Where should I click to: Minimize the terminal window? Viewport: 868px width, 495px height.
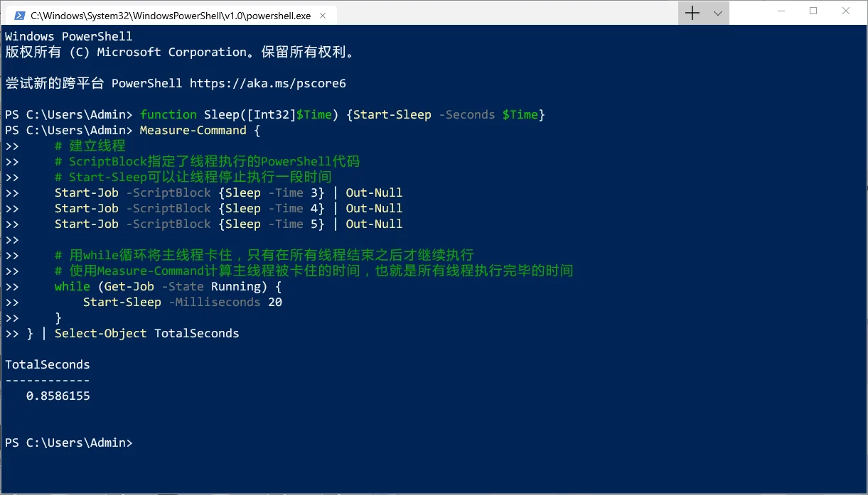(x=781, y=11)
